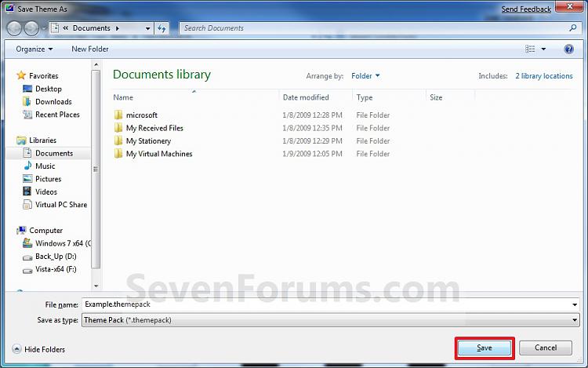Click the magnifier search icon
The image size is (588, 368).
tap(572, 27)
